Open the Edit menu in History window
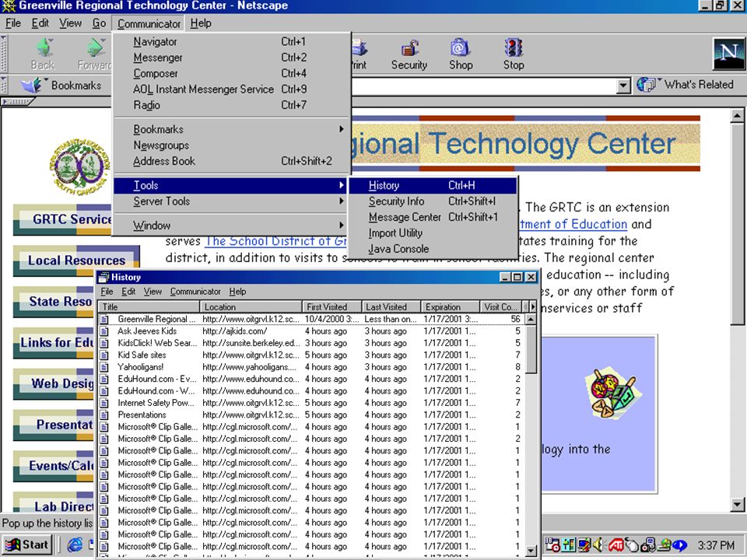Viewport: 747px width, 560px height. (128, 292)
